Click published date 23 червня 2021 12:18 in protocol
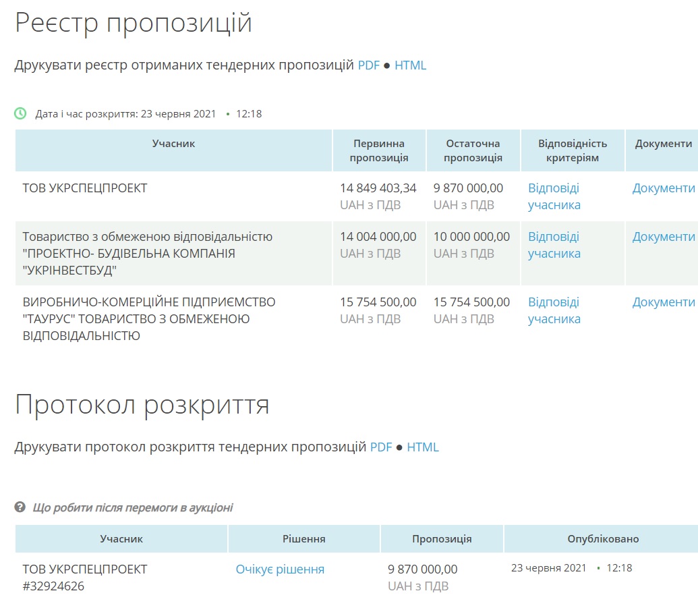 click(x=572, y=568)
